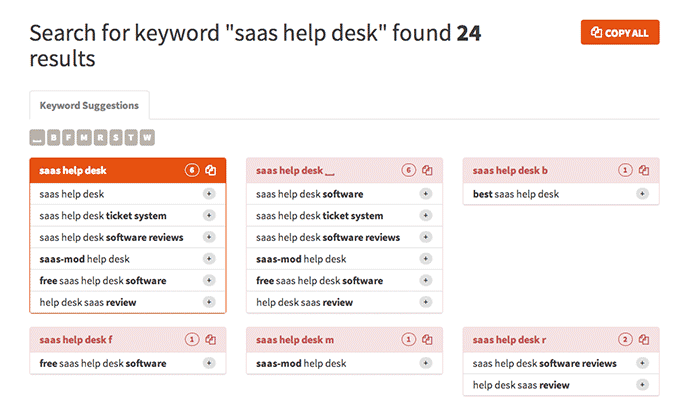Filter suggestions by letter T
The height and width of the screenshot is (420, 690).
pyautogui.click(x=131, y=137)
